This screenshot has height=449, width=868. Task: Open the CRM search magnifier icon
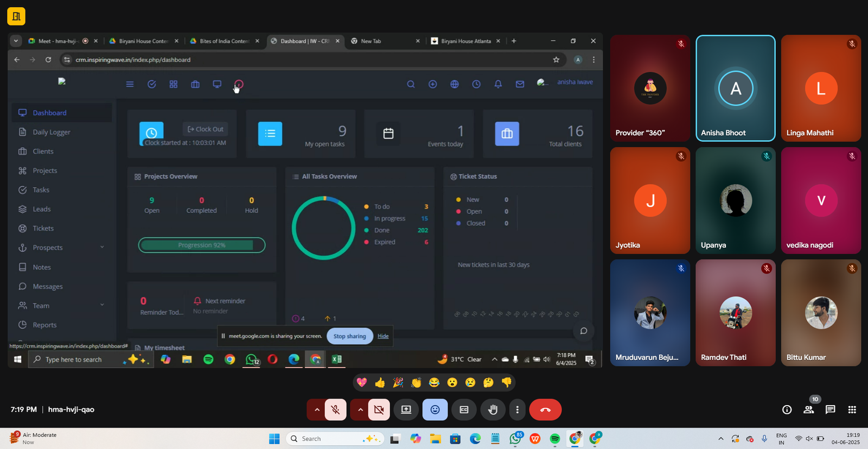click(x=411, y=84)
